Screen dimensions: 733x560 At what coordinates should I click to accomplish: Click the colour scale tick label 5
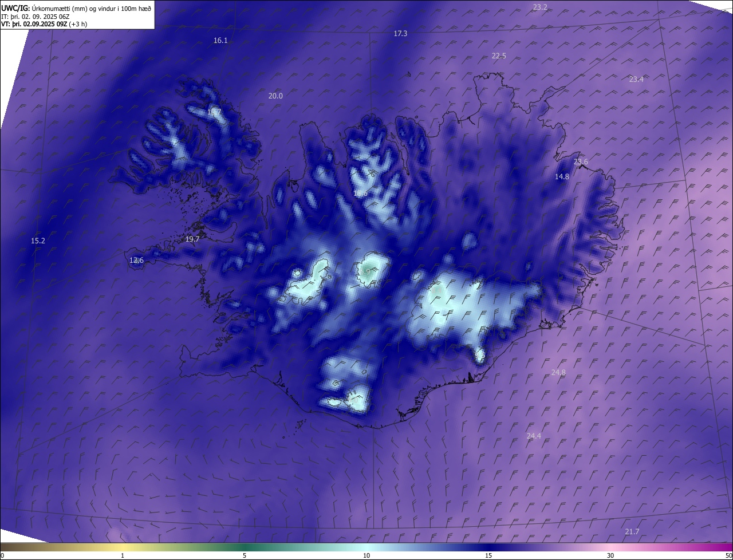pyautogui.click(x=245, y=555)
